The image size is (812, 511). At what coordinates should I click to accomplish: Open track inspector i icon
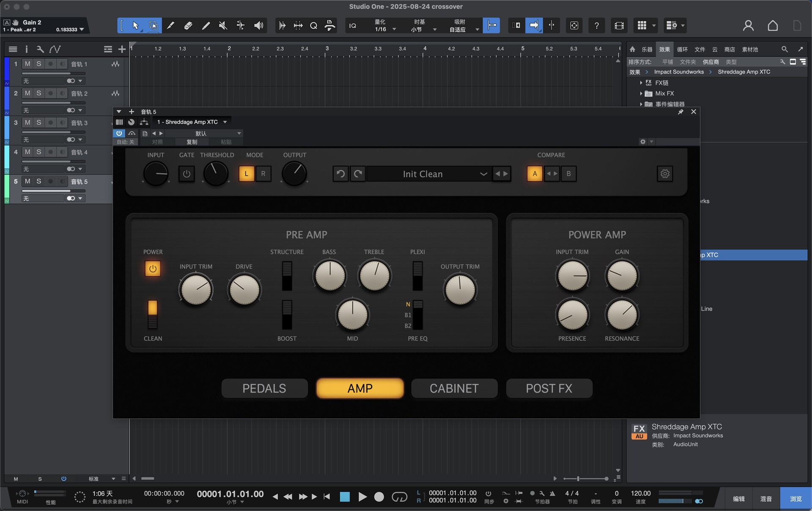coord(26,49)
